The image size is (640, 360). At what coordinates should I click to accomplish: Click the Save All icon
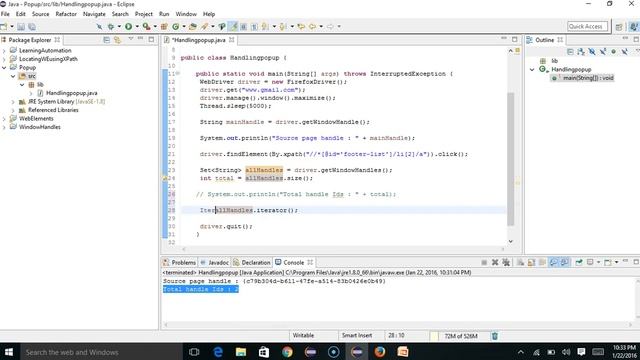point(31,27)
